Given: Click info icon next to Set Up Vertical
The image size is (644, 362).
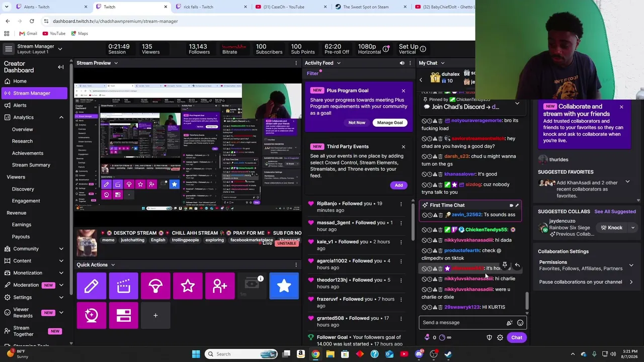Looking at the screenshot, I should click(423, 49).
